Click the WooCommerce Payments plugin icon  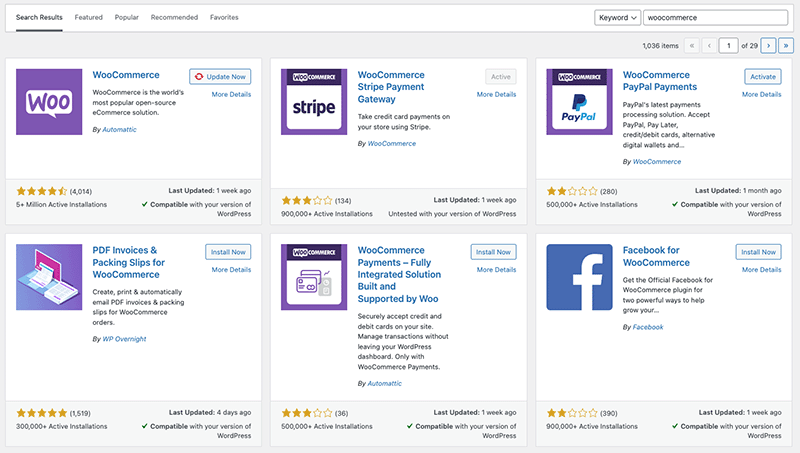314,277
